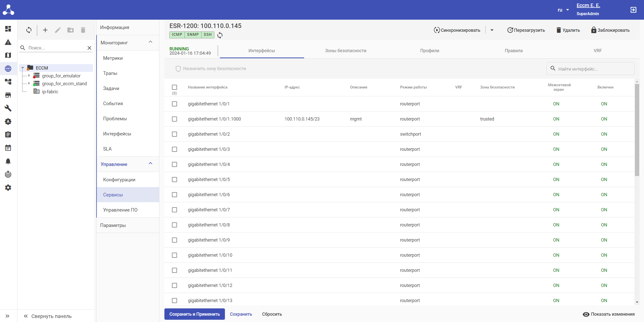This screenshot has width=644, height=322.
Task: Open dropdown arrow next to Синхронизировать
Action: pos(492,30)
